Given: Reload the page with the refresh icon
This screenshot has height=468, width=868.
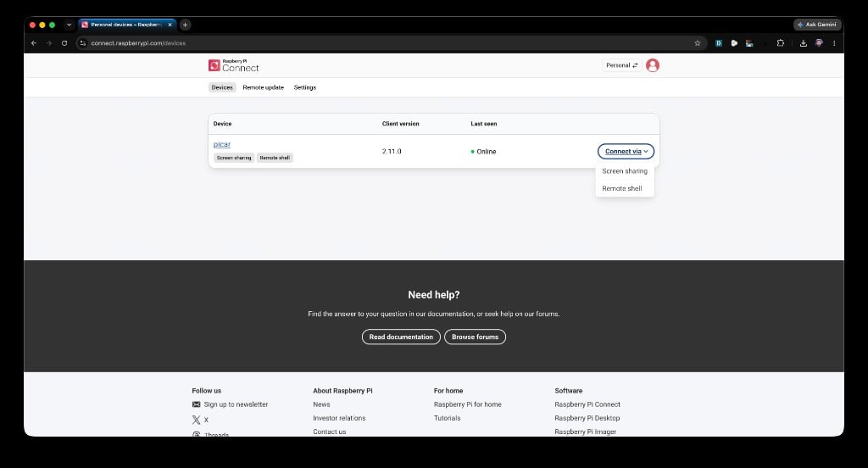Looking at the screenshot, I should coord(64,43).
